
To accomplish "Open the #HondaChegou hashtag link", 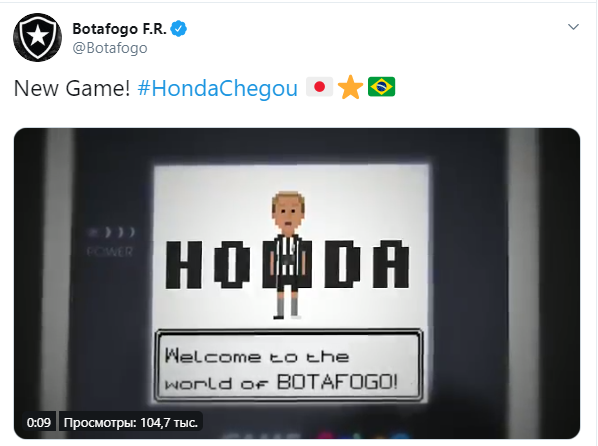I will pyautogui.click(x=217, y=88).
